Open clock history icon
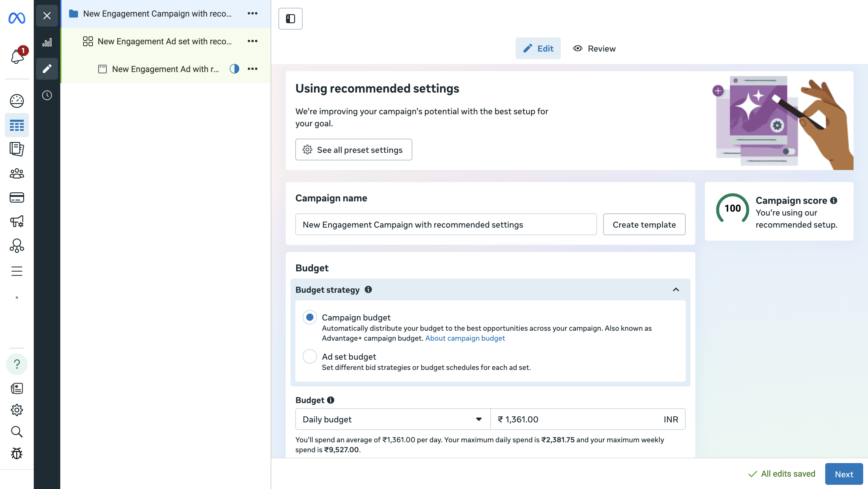The height and width of the screenshot is (489, 868). (x=47, y=95)
